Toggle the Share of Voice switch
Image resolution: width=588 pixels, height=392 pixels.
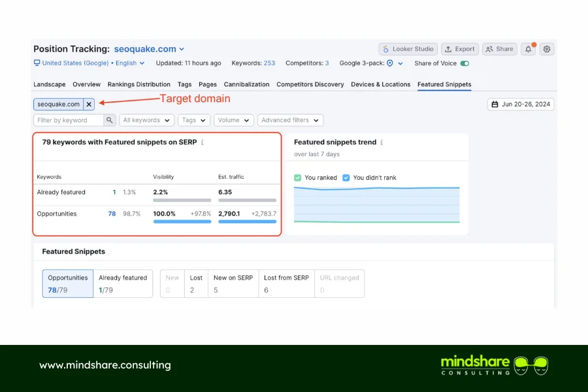click(465, 63)
